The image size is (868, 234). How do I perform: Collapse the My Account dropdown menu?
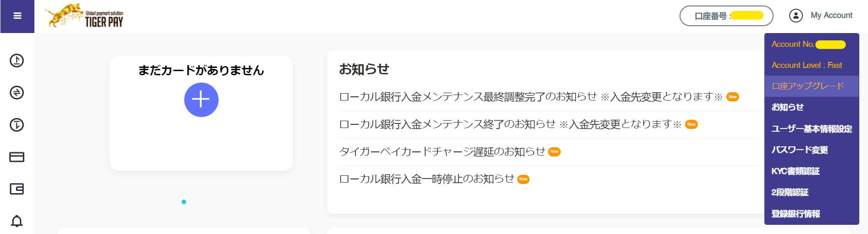point(821,16)
